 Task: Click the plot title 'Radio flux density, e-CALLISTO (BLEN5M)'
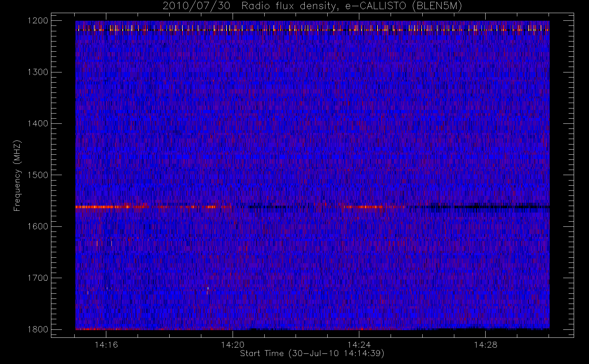pyautogui.click(x=352, y=6)
